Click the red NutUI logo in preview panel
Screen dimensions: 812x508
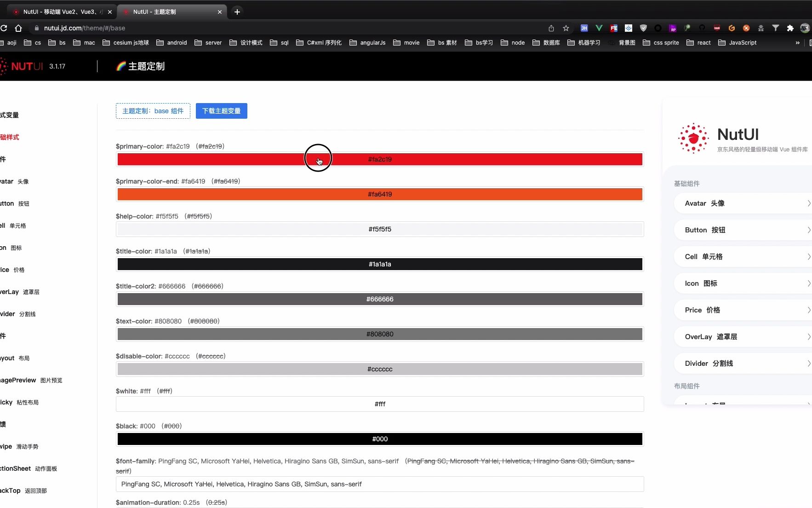693,138
